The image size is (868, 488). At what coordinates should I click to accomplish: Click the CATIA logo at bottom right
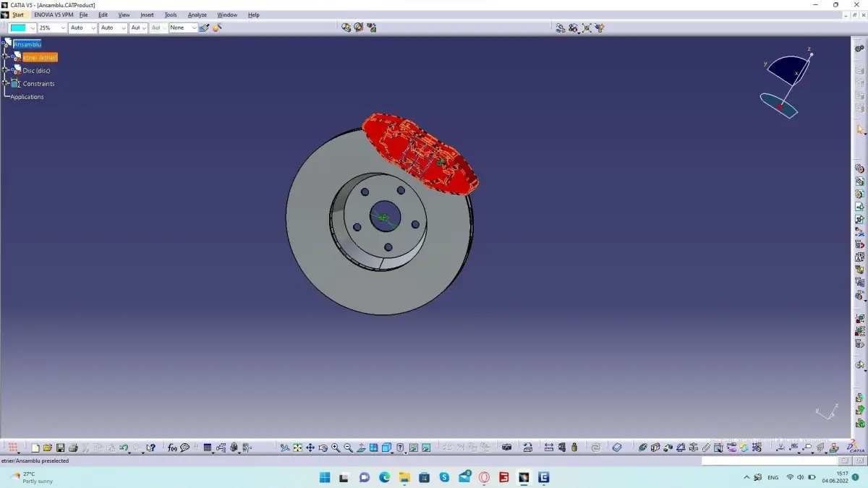(856, 448)
